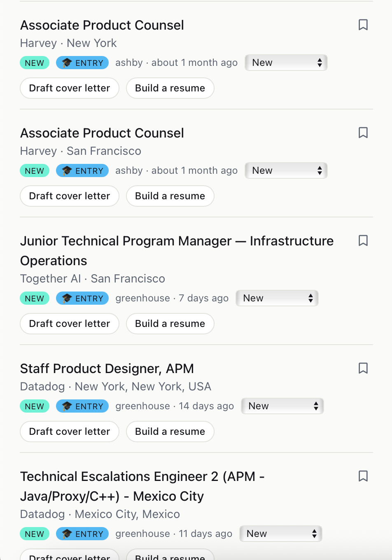Click ENTRY badge on Together AI job

click(82, 298)
